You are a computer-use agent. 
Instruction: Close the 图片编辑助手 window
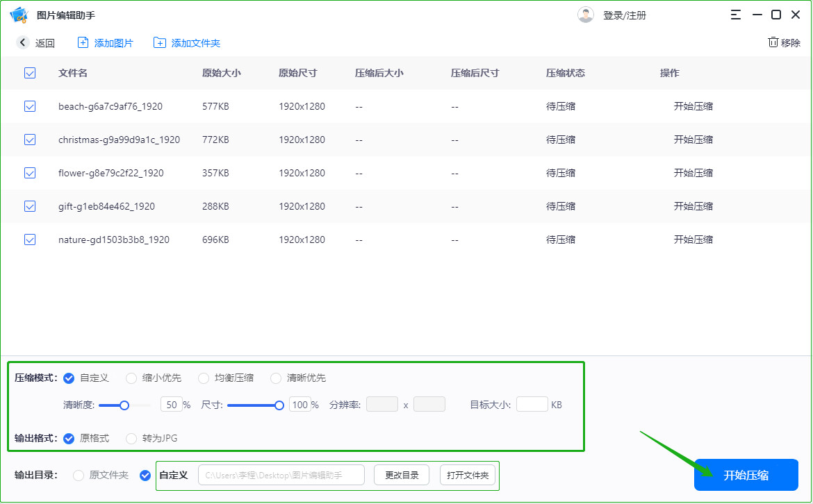[x=796, y=15]
